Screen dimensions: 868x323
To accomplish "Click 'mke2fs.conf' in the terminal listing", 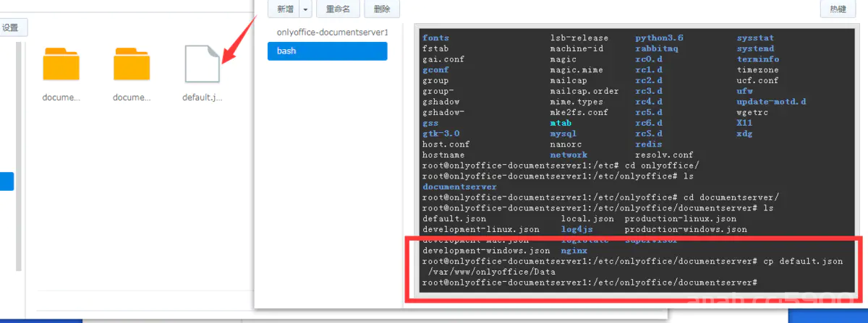I will pyautogui.click(x=579, y=112).
